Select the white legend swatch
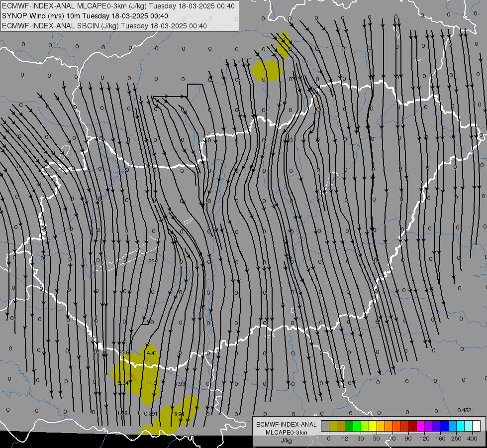The image size is (487, 448). [476, 426]
